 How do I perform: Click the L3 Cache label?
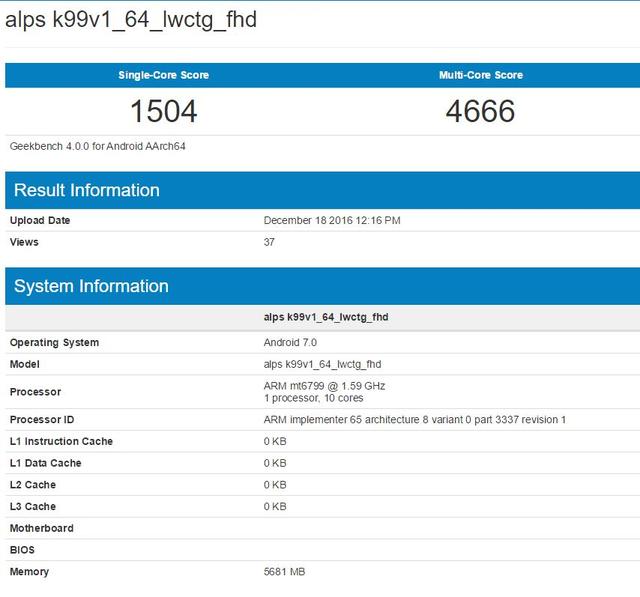[x=33, y=506]
